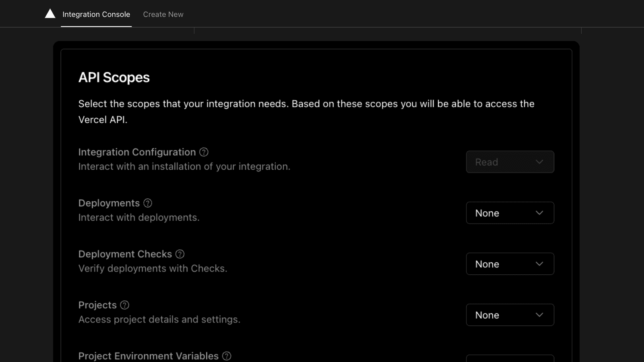644x362 pixels.
Task: Open the Deployment Checks permission dropdown
Action: click(510, 264)
